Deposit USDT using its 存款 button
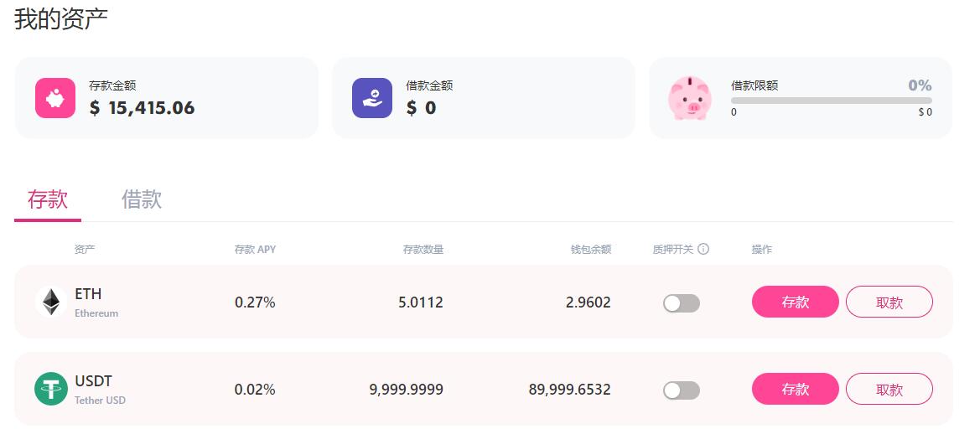The image size is (980, 429). pos(795,389)
